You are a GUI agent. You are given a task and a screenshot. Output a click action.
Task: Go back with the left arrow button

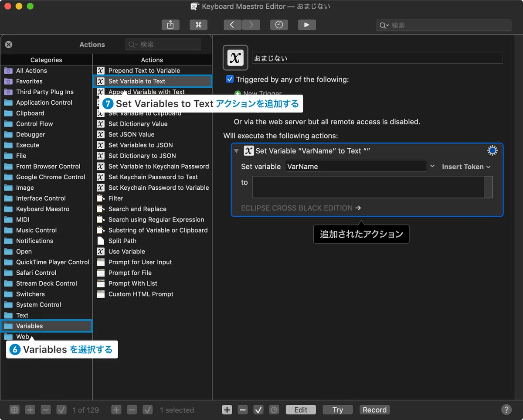click(x=232, y=25)
